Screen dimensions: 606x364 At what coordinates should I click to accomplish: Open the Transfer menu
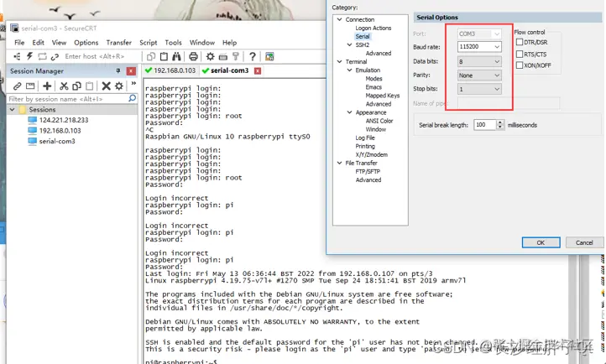pos(119,43)
